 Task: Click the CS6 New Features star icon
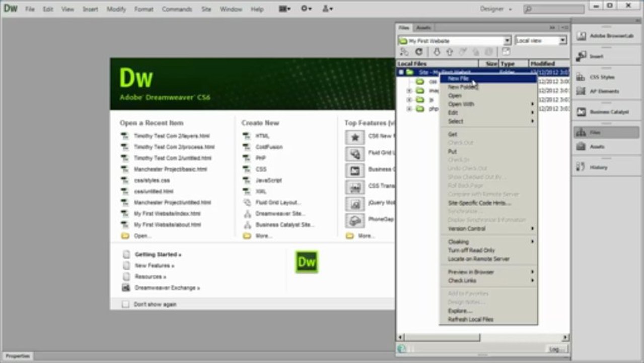pos(355,137)
